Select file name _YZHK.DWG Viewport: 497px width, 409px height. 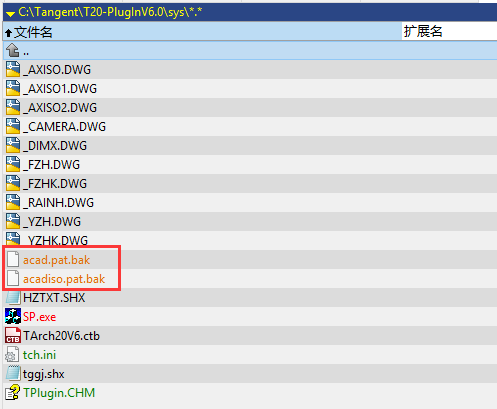(x=56, y=240)
